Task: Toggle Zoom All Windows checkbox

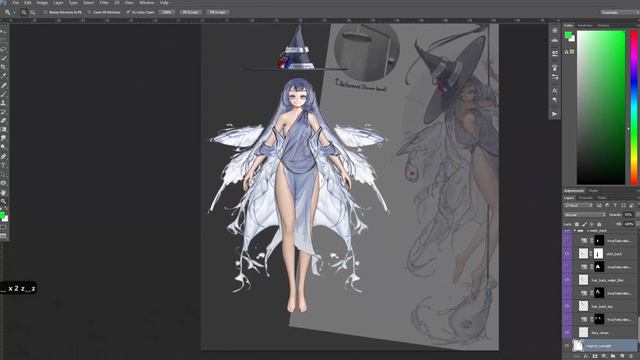Action: [89, 12]
